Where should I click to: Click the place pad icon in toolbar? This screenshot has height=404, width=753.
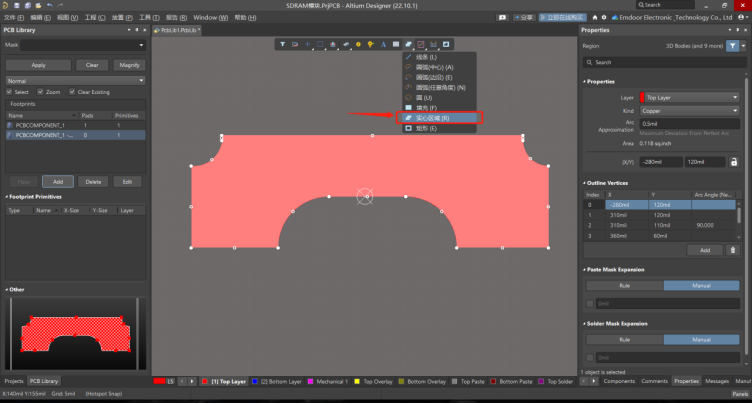pos(358,44)
